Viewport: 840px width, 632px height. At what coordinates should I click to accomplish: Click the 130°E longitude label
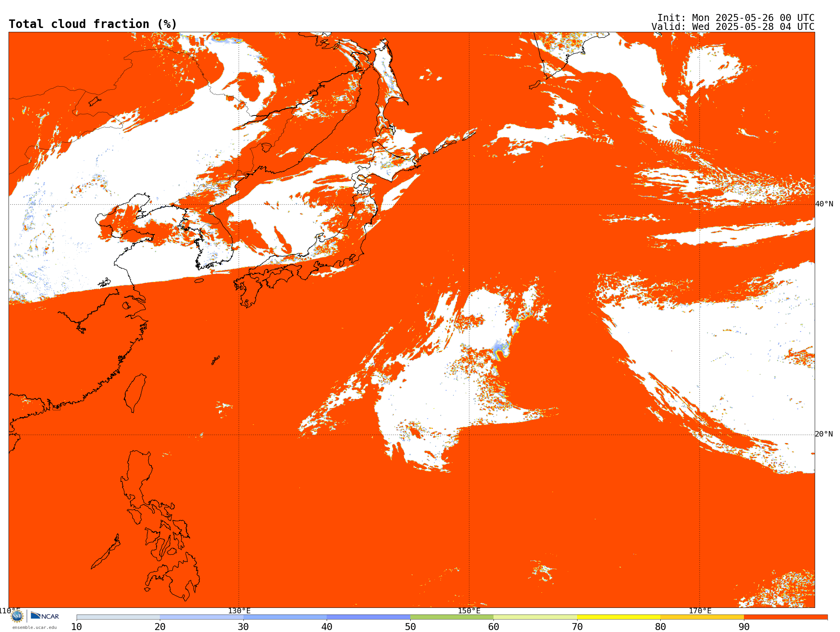(239, 611)
